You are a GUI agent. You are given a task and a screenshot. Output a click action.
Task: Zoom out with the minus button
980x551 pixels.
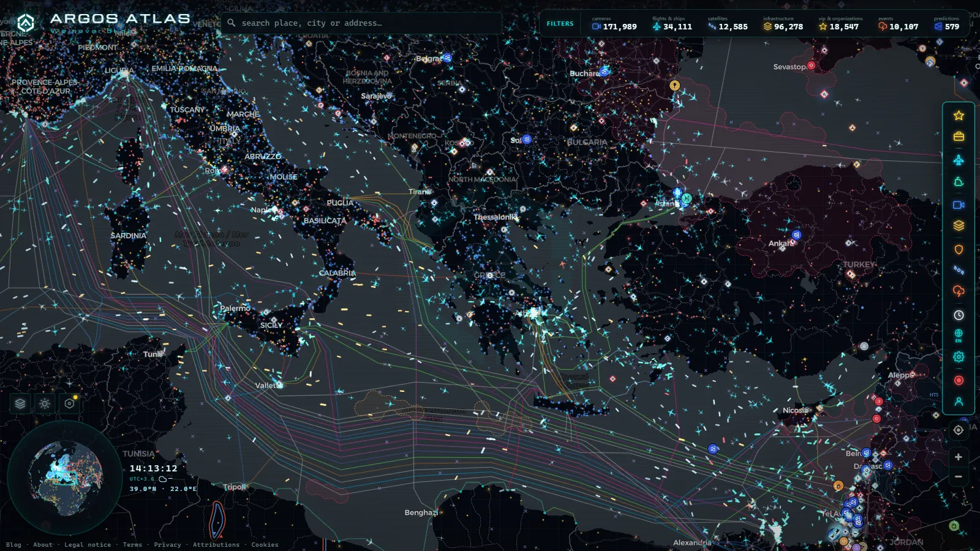coord(959,476)
